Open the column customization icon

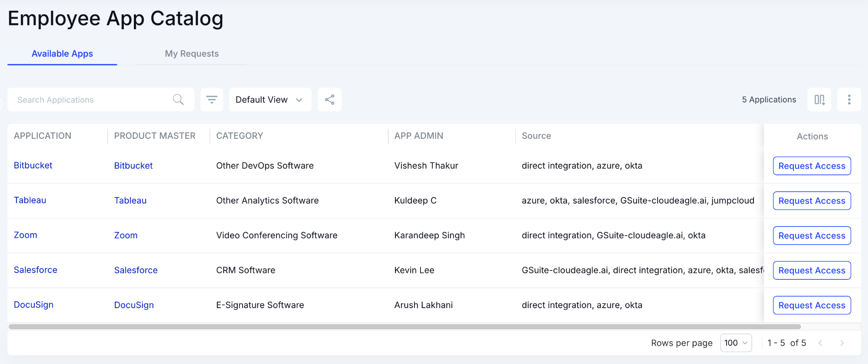click(819, 99)
